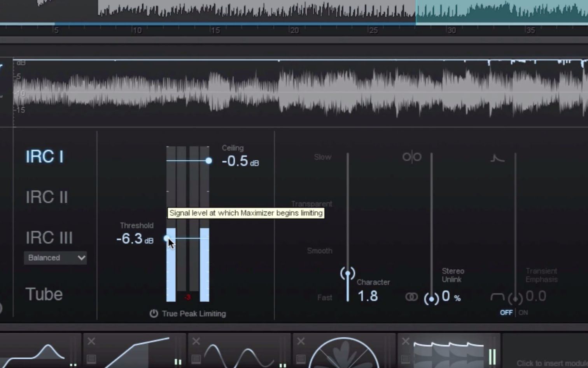Open the Balanced IRC III style dropdown
Screen dimensions: 588x368
[55, 258]
